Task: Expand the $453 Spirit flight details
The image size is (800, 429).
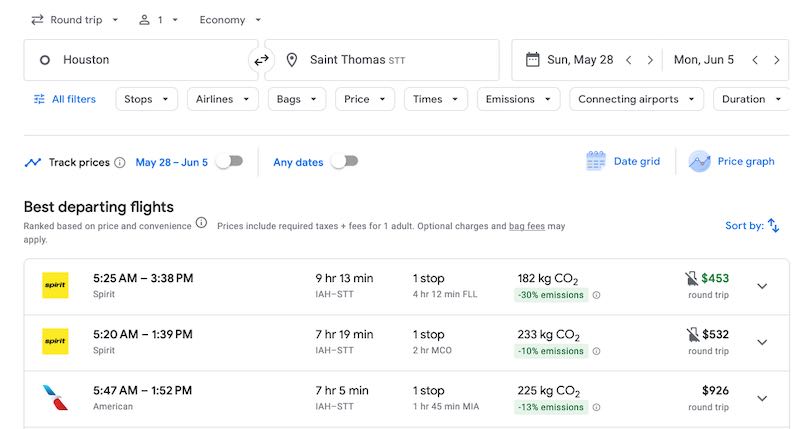Action: pos(762,286)
